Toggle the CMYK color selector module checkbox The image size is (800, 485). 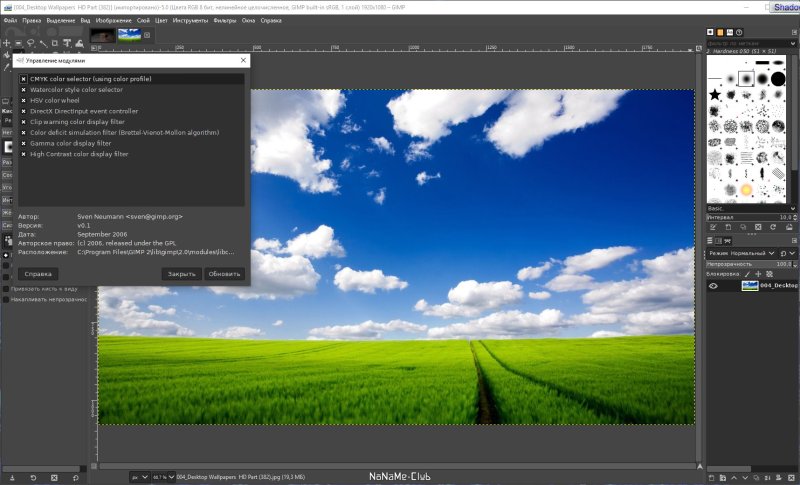(23, 79)
